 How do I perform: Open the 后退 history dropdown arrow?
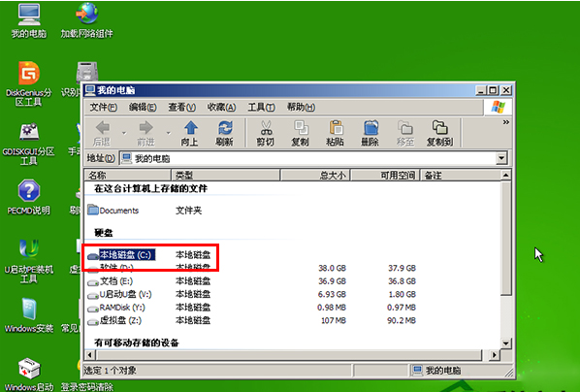124,133
